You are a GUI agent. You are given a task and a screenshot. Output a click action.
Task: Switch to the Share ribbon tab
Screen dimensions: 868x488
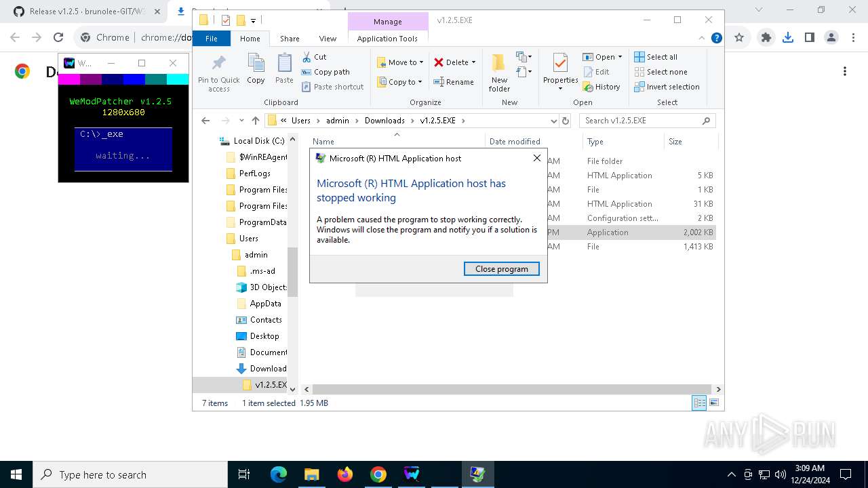point(290,39)
